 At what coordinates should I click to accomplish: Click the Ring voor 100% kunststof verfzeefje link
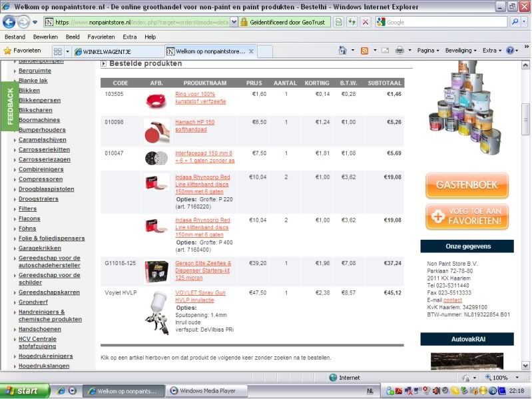point(200,98)
